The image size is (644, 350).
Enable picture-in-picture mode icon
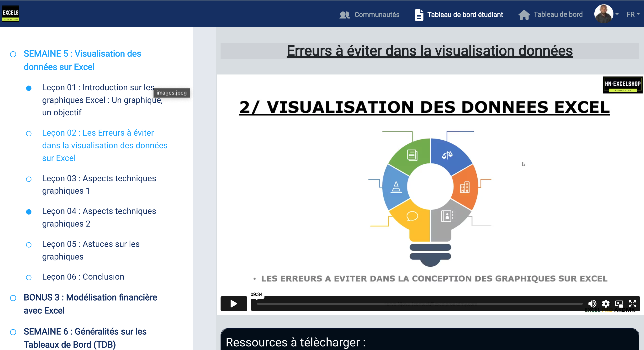pos(619,303)
